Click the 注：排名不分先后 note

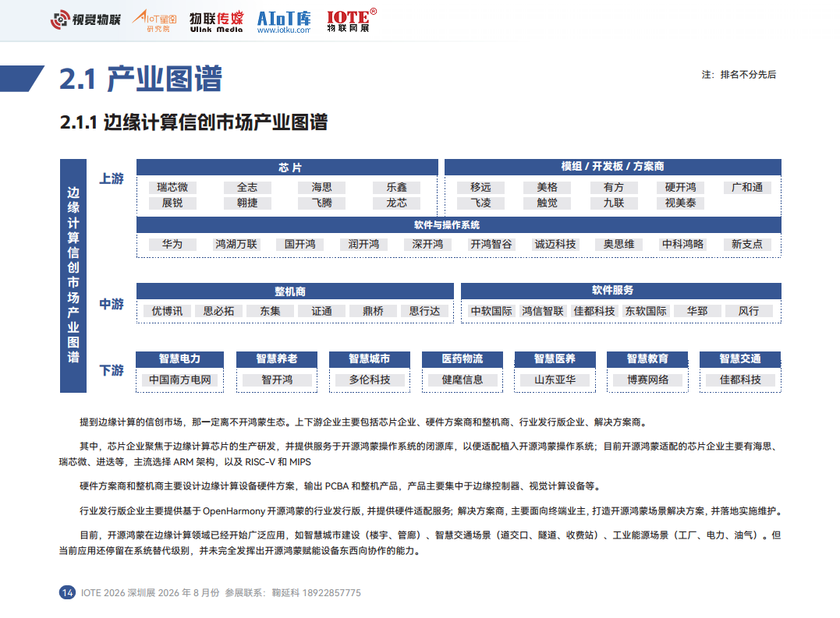(739, 75)
